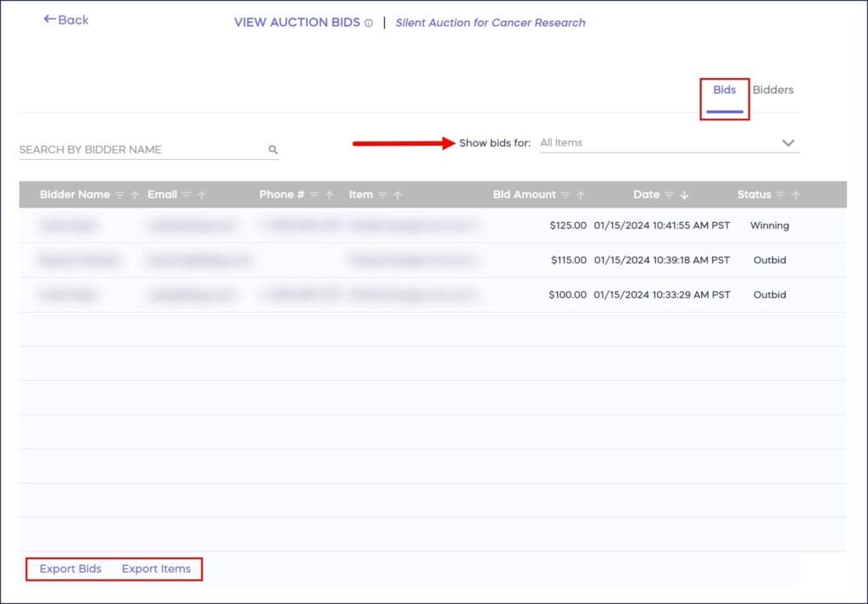The width and height of the screenshot is (868, 604).
Task: Click the Export Items button
Action: point(156,569)
